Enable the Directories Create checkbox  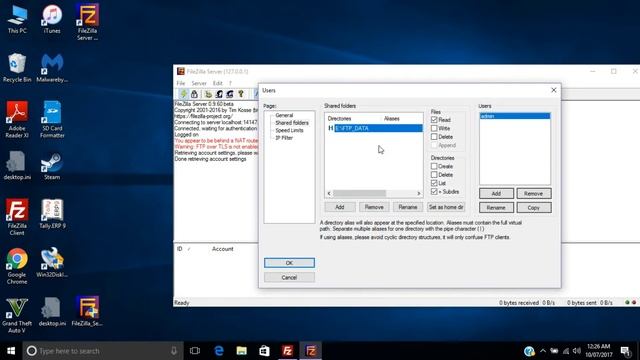[434, 166]
